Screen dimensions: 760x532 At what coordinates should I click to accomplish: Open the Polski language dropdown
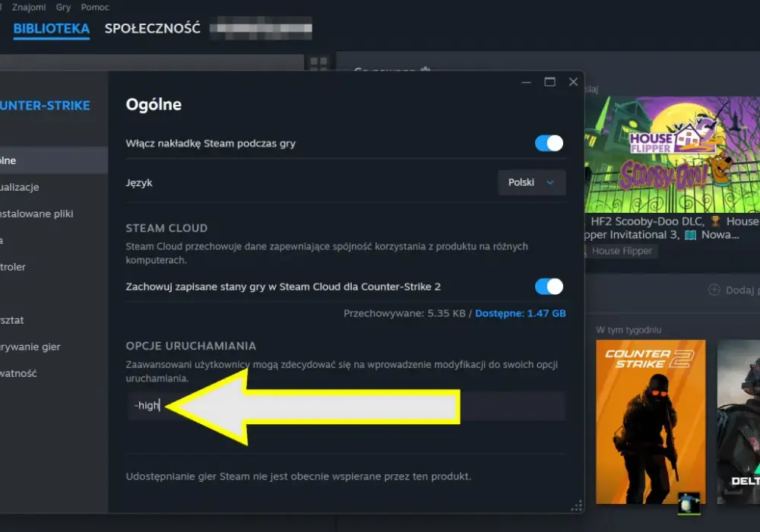532,182
